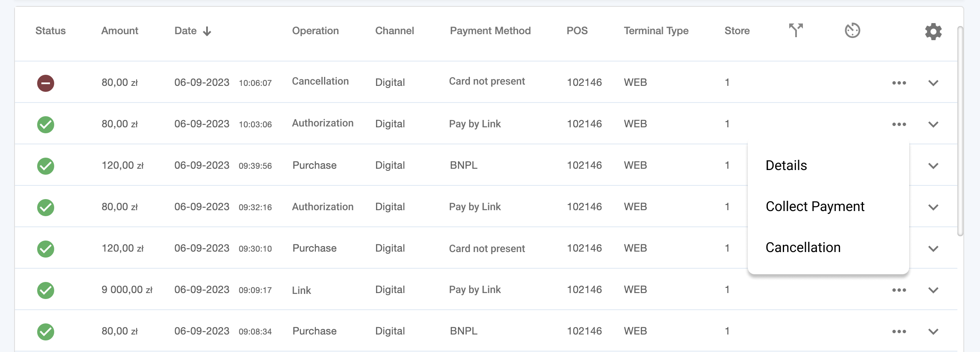Click the table's vertical scrollbar
The height and width of the screenshot is (352, 980).
click(x=960, y=128)
